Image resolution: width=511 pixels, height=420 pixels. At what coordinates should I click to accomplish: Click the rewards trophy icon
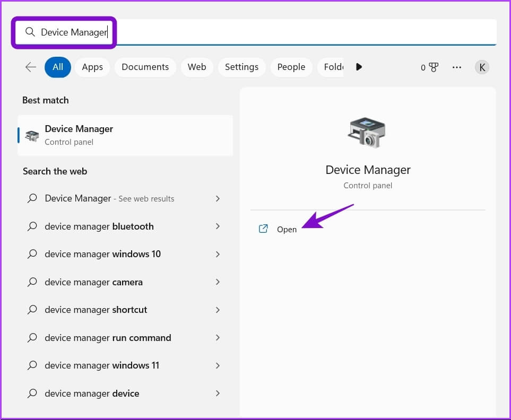coord(434,67)
